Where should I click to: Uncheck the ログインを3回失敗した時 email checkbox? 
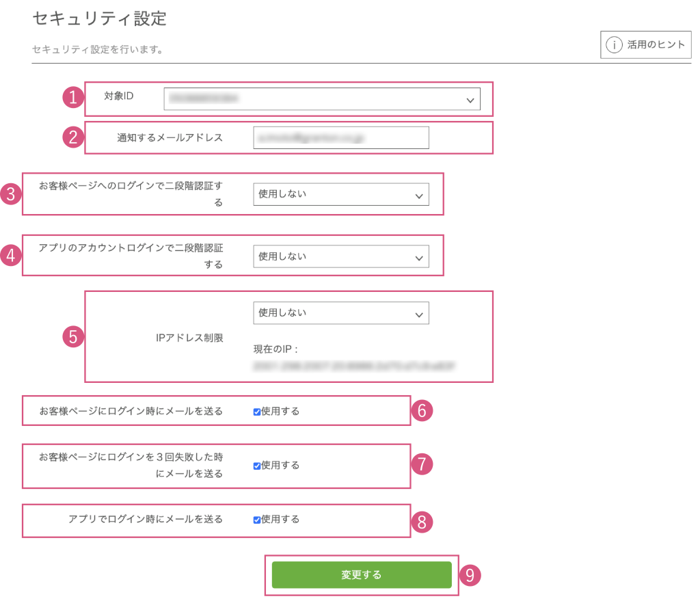(256, 466)
